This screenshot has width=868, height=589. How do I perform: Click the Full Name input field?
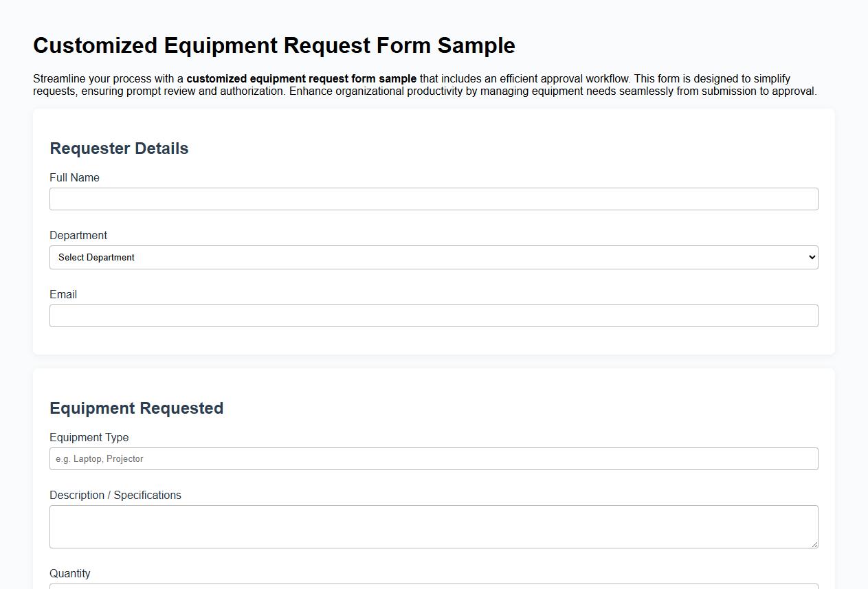[434, 199]
